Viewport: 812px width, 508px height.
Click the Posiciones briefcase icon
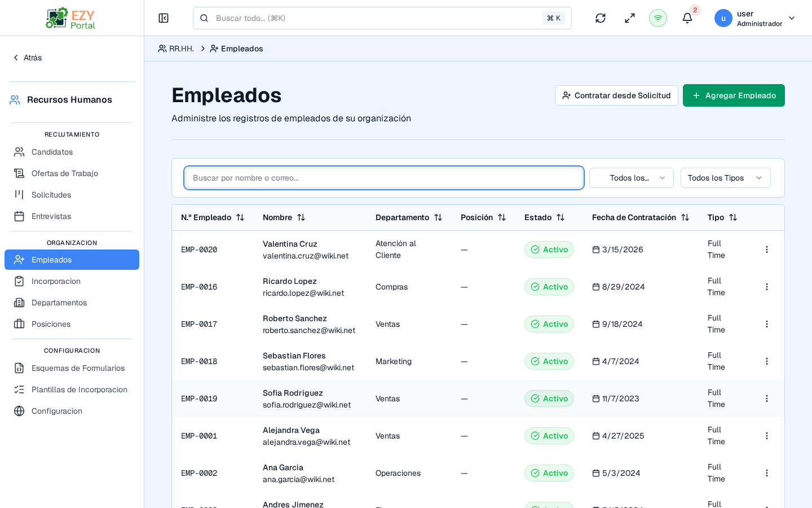[x=19, y=324]
